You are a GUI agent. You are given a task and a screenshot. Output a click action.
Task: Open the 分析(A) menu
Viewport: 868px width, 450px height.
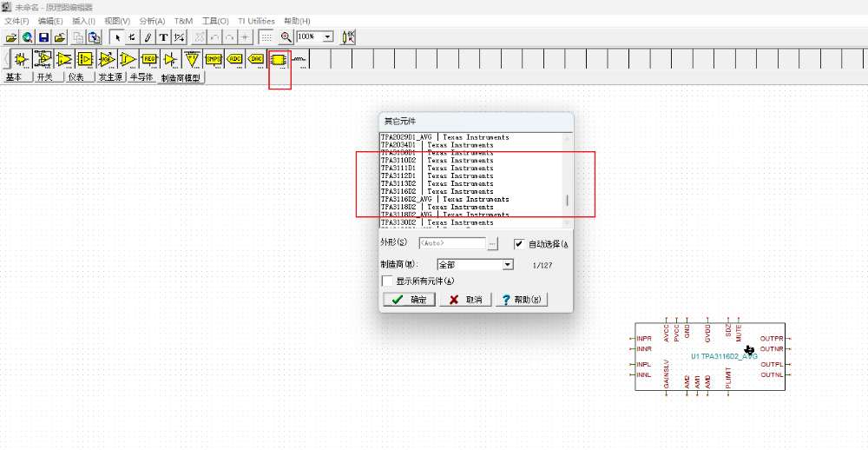(152, 21)
